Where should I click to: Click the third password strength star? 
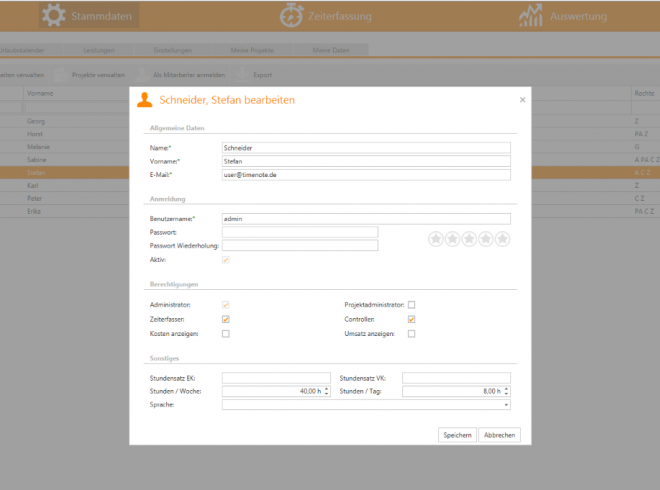[469, 239]
